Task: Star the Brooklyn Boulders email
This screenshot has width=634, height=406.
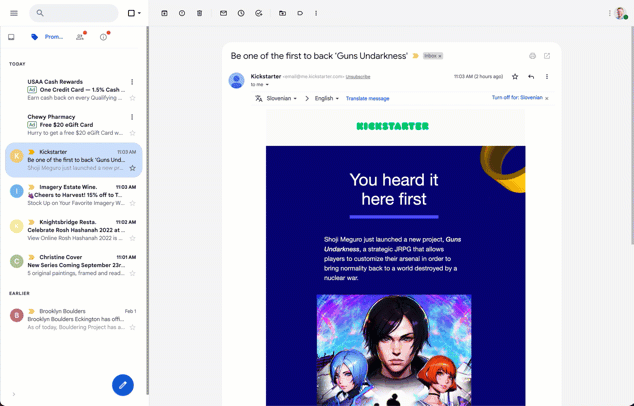Action: tap(132, 328)
